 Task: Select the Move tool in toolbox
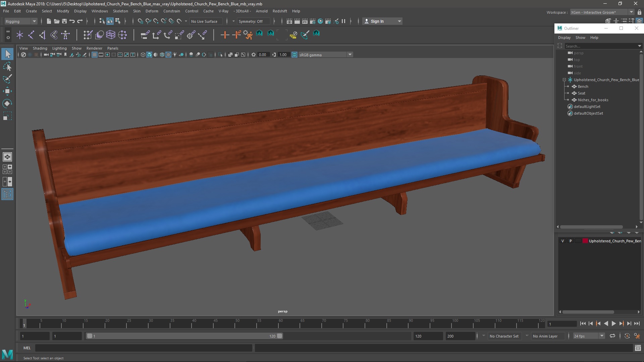(7, 91)
